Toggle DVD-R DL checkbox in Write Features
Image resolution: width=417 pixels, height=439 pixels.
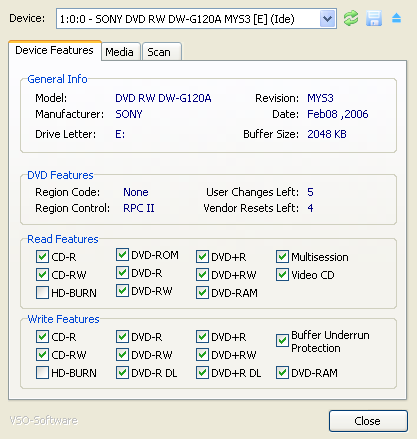[x=122, y=373]
